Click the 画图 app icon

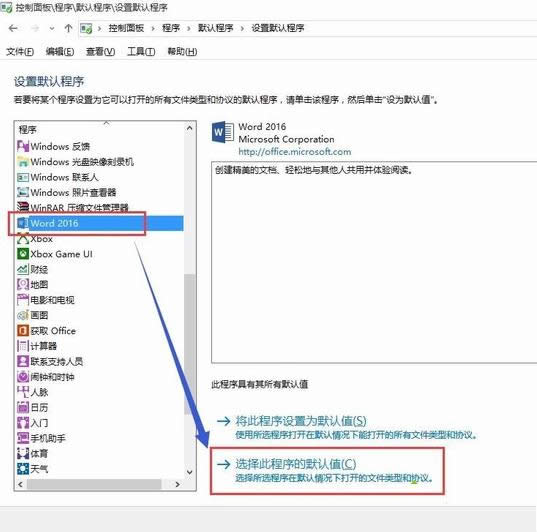point(23,315)
